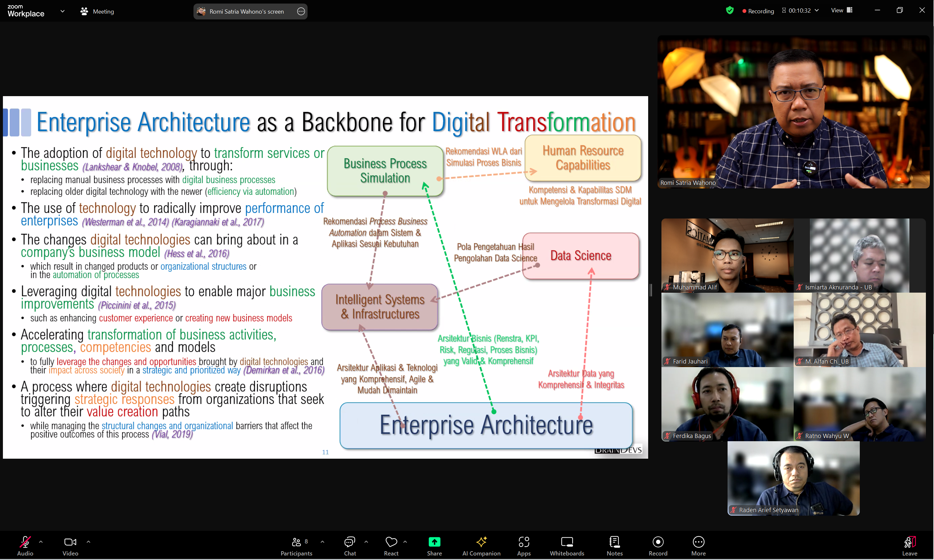934x560 pixels.
Task: Open the Chat panel
Action: coord(350,545)
